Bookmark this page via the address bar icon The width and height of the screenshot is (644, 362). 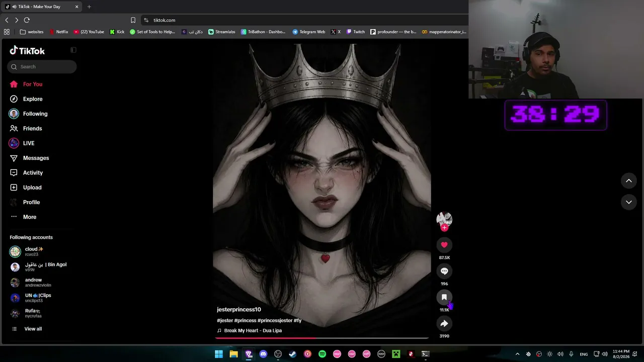point(133,20)
